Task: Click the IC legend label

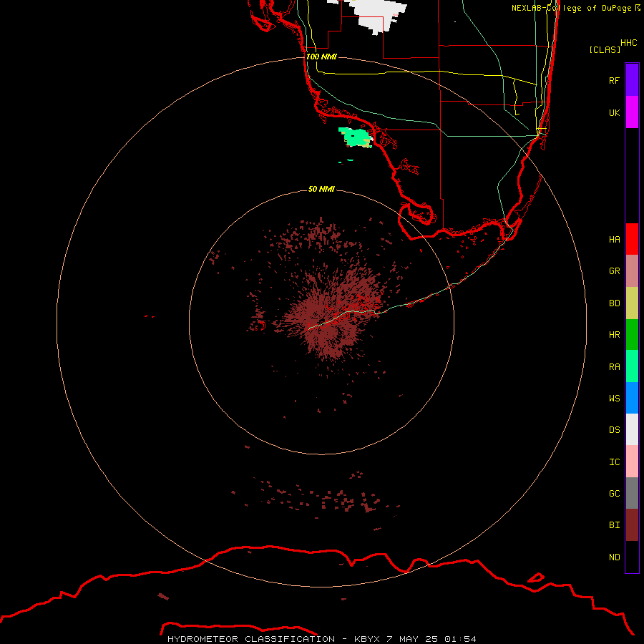Action: tap(614, 462)
